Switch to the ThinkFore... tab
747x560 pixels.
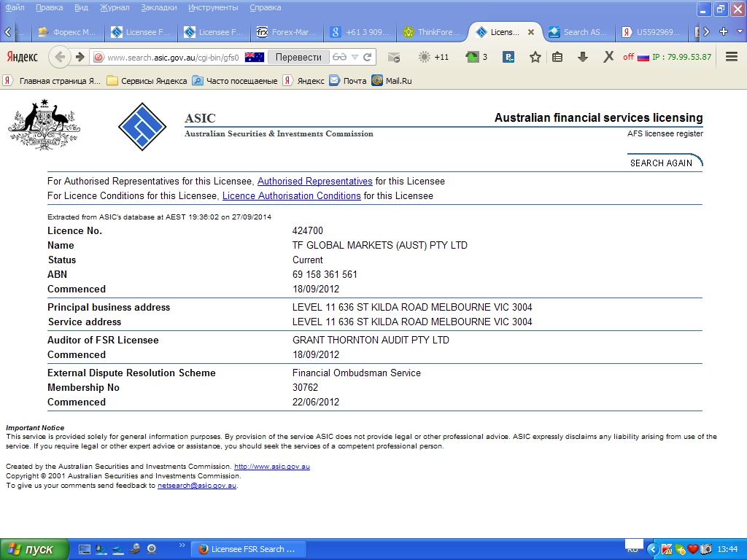[433, 32]
